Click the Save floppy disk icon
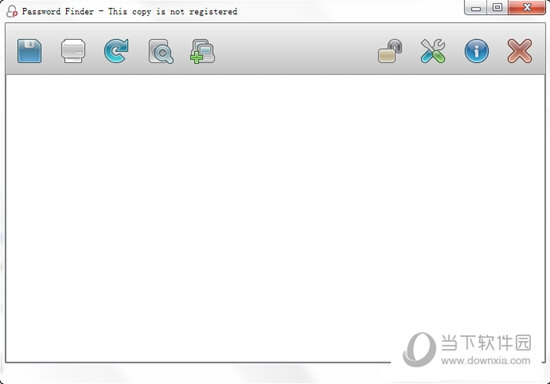Screen dimensions: 550x384 tap(29, 51)
